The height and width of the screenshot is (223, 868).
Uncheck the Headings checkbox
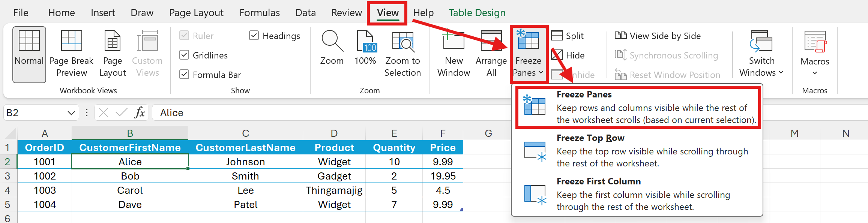tap(254, 36)
